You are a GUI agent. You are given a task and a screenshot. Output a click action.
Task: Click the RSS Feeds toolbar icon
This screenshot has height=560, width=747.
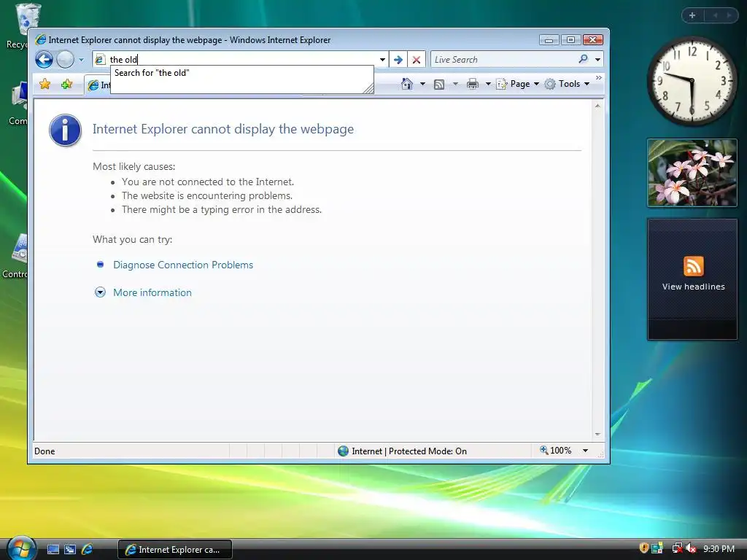tap(439, 85)
